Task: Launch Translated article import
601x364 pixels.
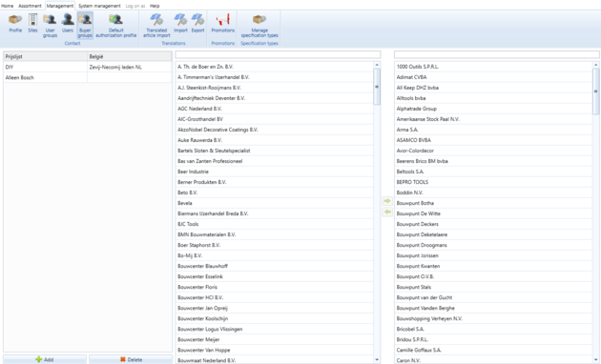Action: coord(156,26)
